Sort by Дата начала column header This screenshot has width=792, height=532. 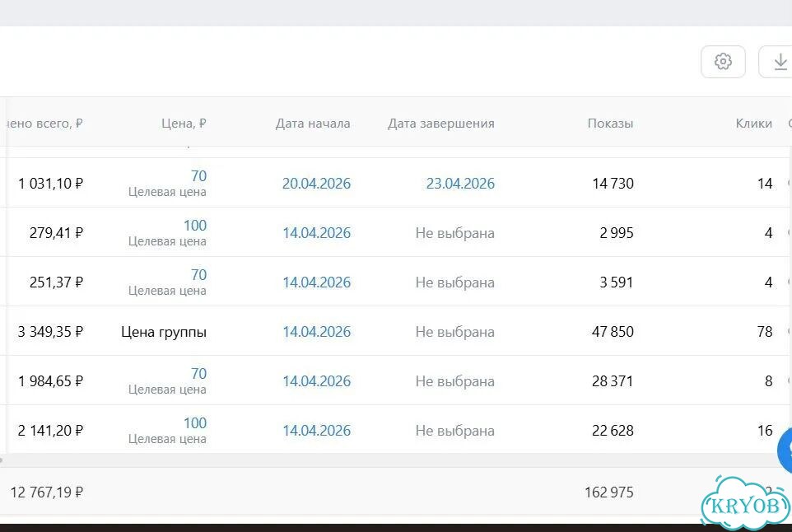coord(313,124)
